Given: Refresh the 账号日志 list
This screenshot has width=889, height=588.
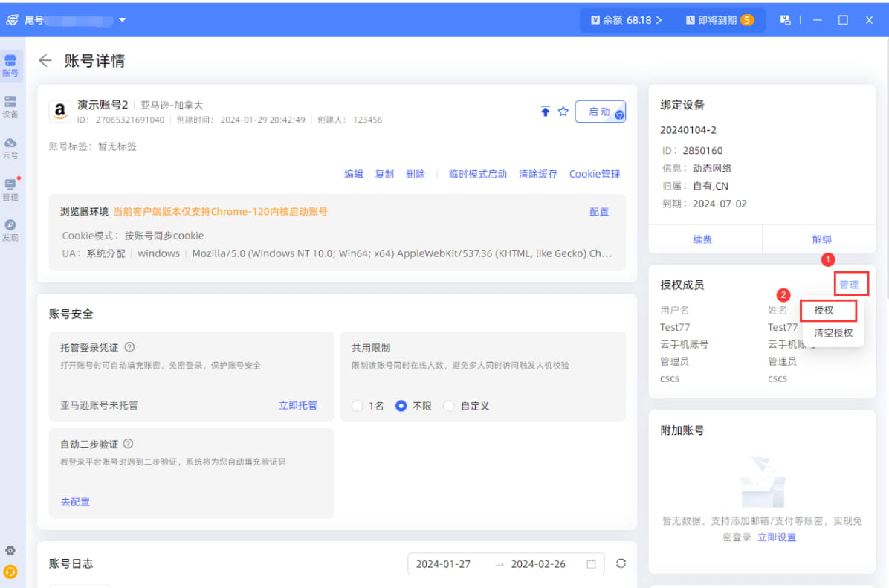Looking at the screenshot, I should tap(621, 563).
